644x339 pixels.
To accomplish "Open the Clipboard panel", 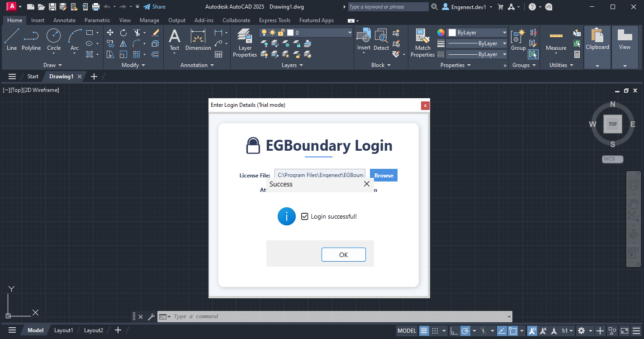I will click(597, 47).
